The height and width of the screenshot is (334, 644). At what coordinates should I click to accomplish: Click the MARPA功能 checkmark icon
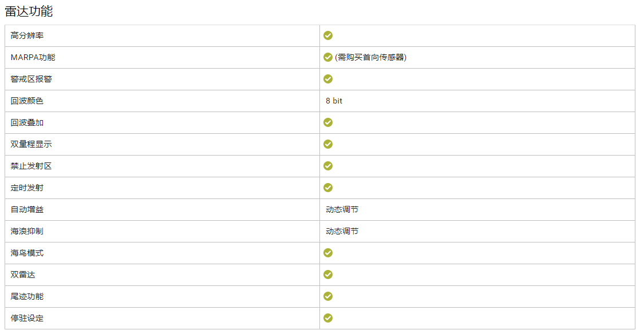pos(328,57)
